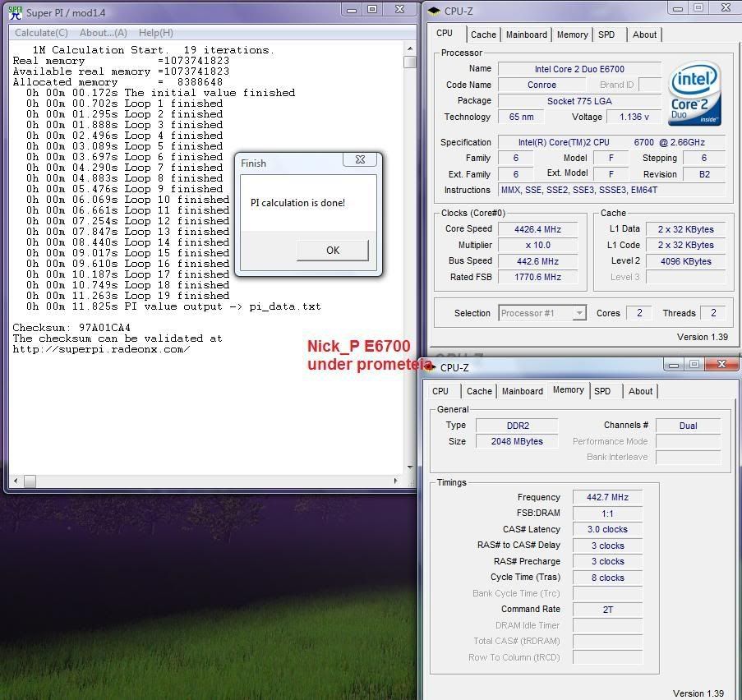Open the Help(H) menu

pyautogui.click(x=155, y=33)
